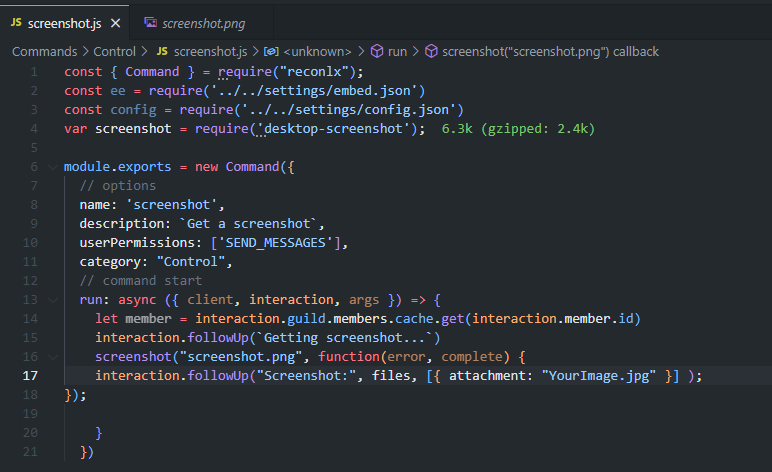Click the async keyword on line 13

(x=137, y=300)
